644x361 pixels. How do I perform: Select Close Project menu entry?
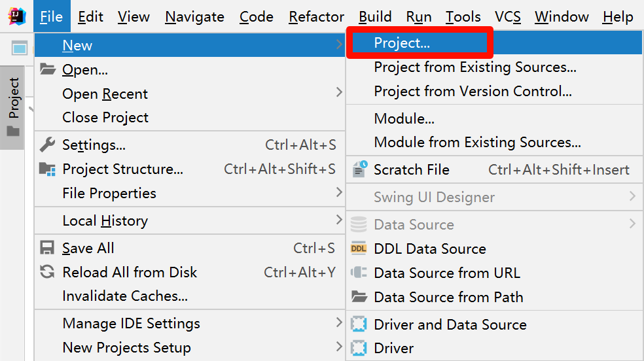pos(105,118)
